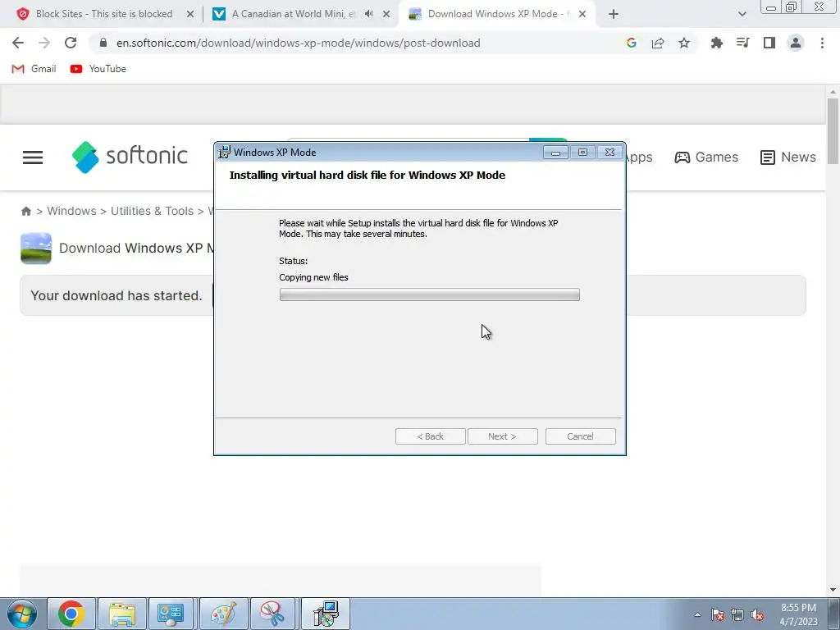Close the Canadian at World Mini tab
Screen dimensions: 840x630
point(386,14)
